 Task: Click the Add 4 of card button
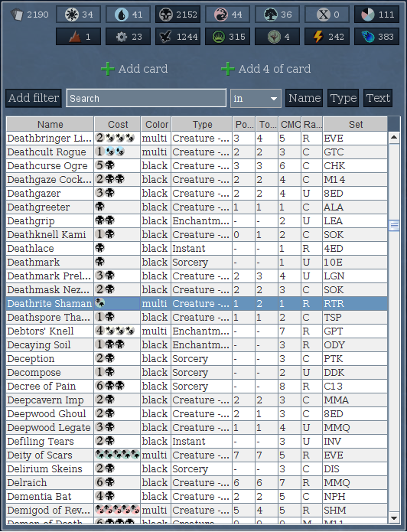[265, 69]
